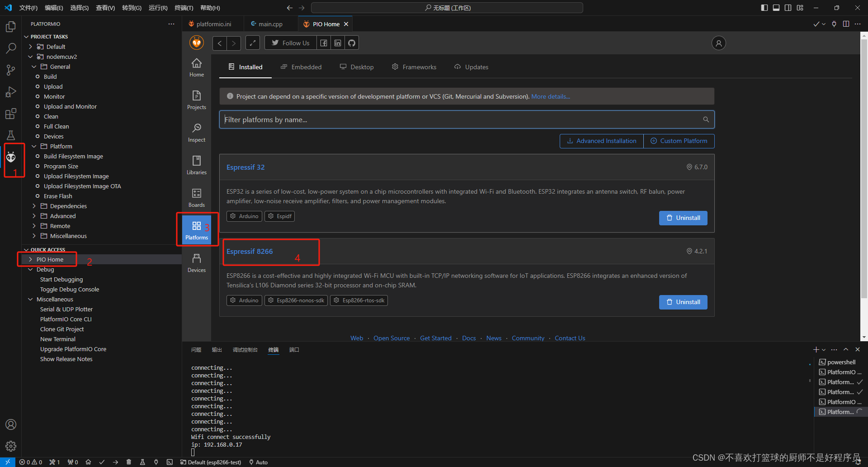Viewport: 868px width, 467px height.
Task: Open the Search view in activity bar
Action: [11, 48]
